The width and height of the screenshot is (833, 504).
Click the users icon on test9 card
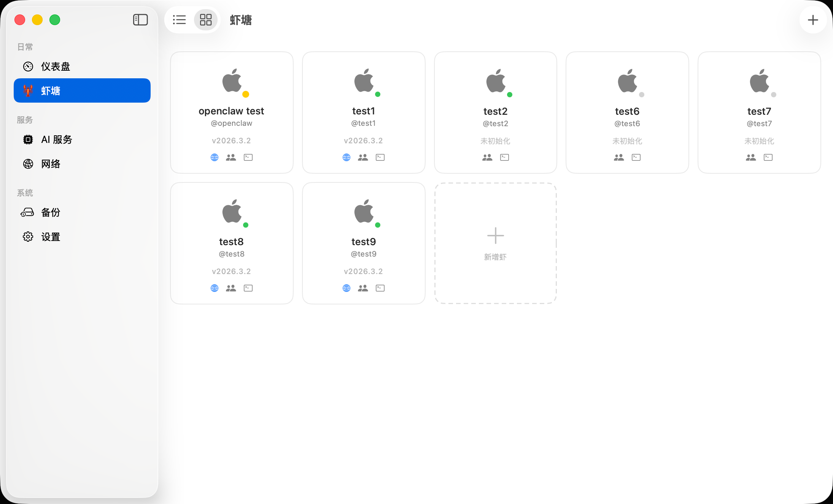363,288
